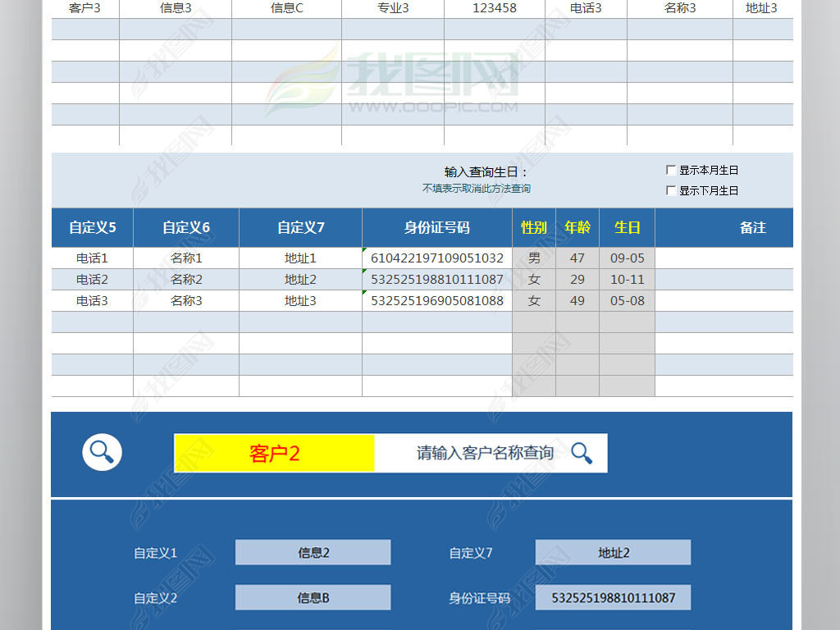Screen dimensions: 840x630
Task: Click the 信息2 field next to 自定义1
Action: [313, 552]
